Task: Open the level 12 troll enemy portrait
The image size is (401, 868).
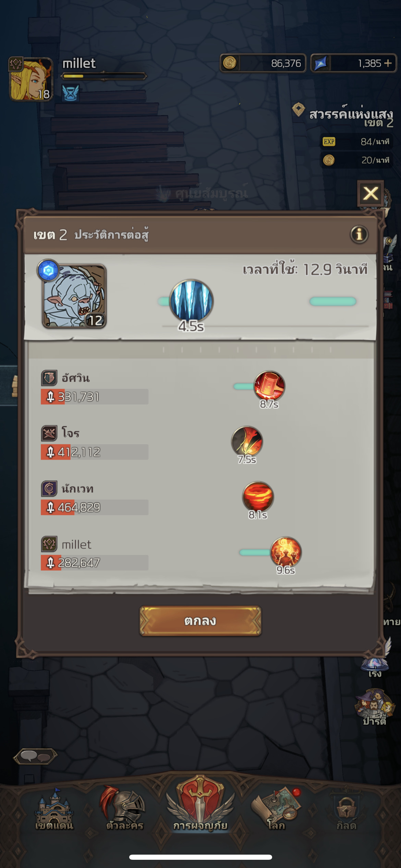Action: point(74,296)
